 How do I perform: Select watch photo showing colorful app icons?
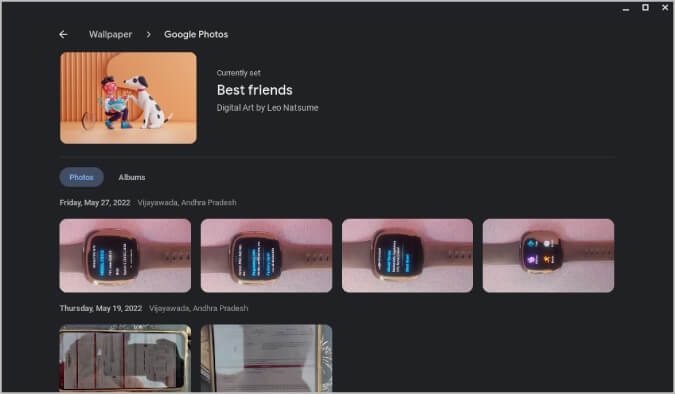pos(548,256)
